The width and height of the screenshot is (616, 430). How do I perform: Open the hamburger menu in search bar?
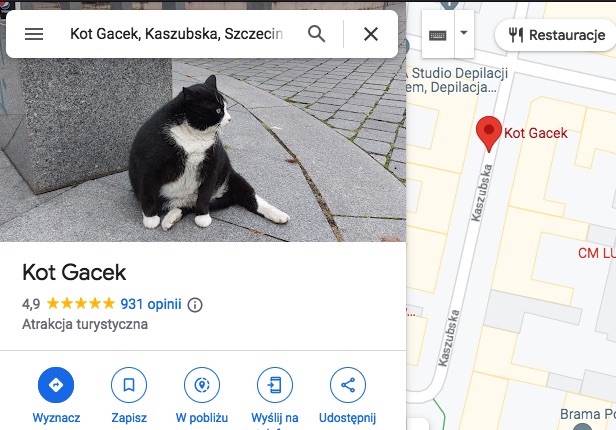pyautogui.click(x=34, y=34)
